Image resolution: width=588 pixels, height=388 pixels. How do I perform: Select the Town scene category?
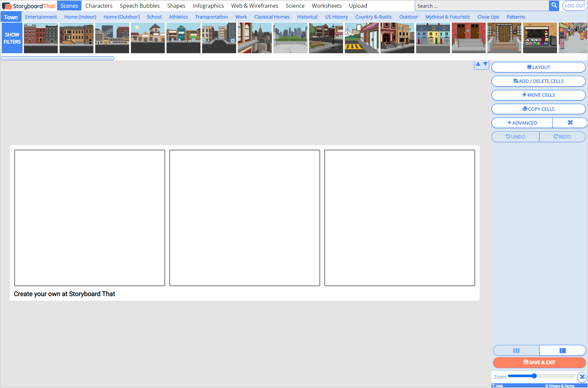tap(11, 17)
